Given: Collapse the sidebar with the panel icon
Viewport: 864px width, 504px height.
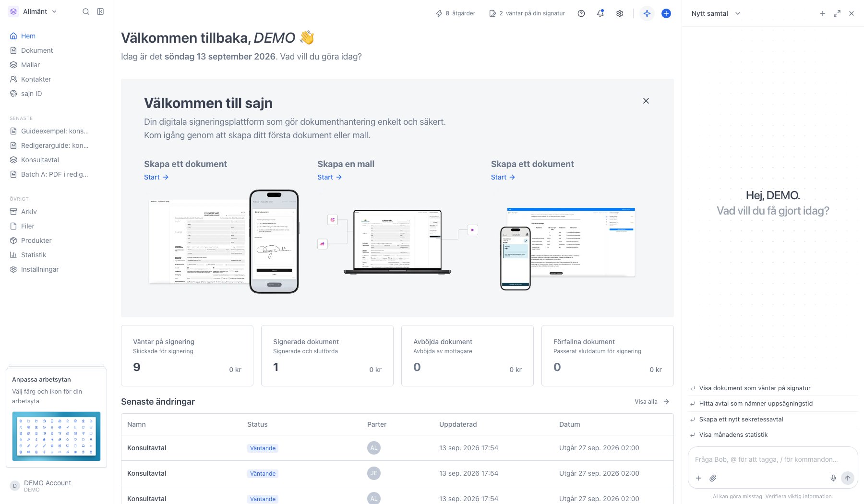Looking at the screenshot, I should 100,12.
